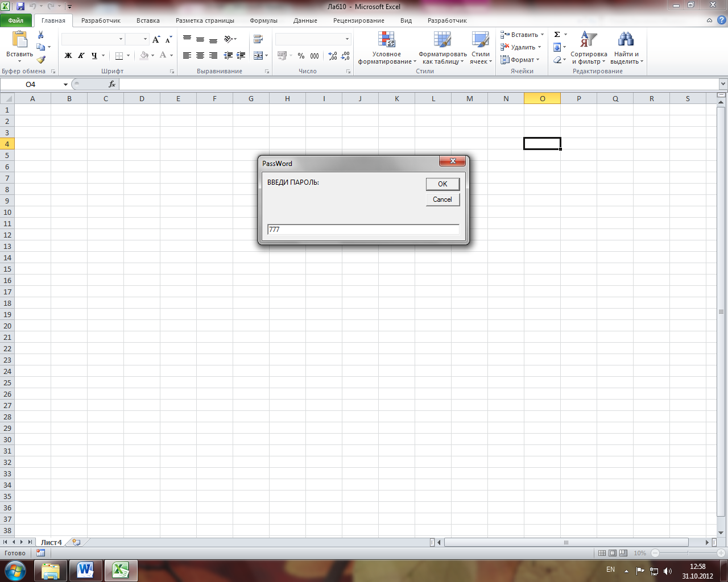Click the font color A button

coord(163,56)
